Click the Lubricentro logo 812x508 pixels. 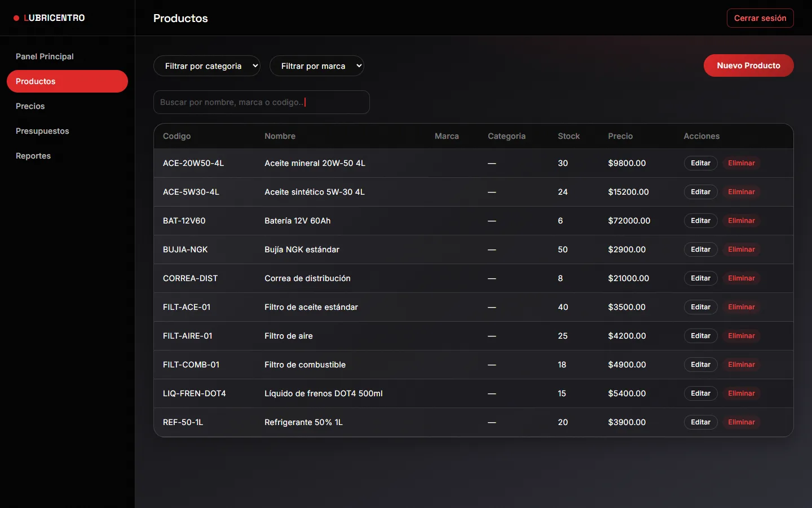49,18
